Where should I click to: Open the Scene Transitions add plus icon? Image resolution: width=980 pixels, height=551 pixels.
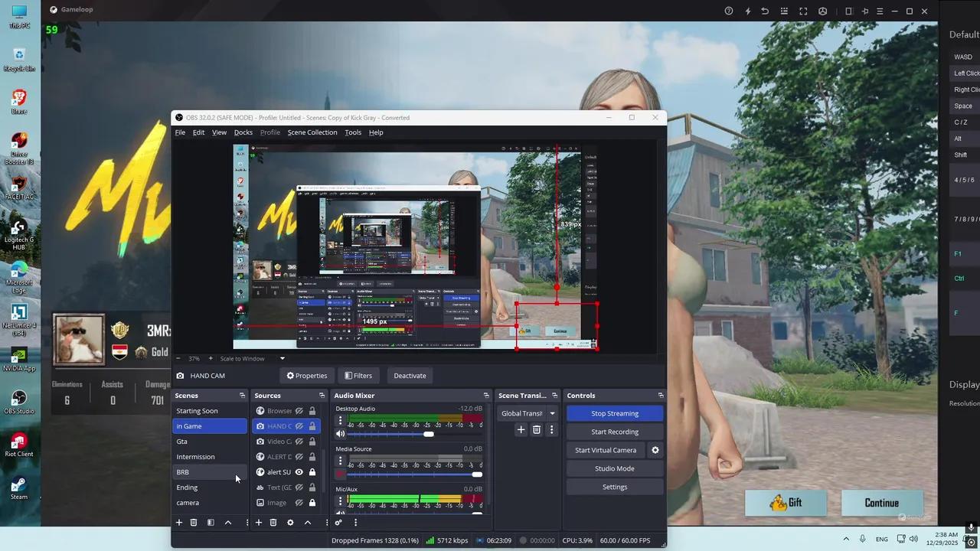[x=521, y=429]
